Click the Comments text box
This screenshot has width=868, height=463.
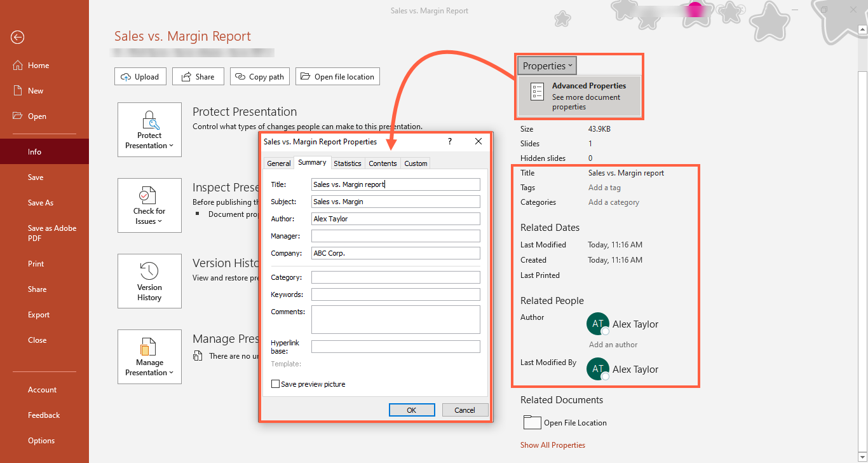395,319
